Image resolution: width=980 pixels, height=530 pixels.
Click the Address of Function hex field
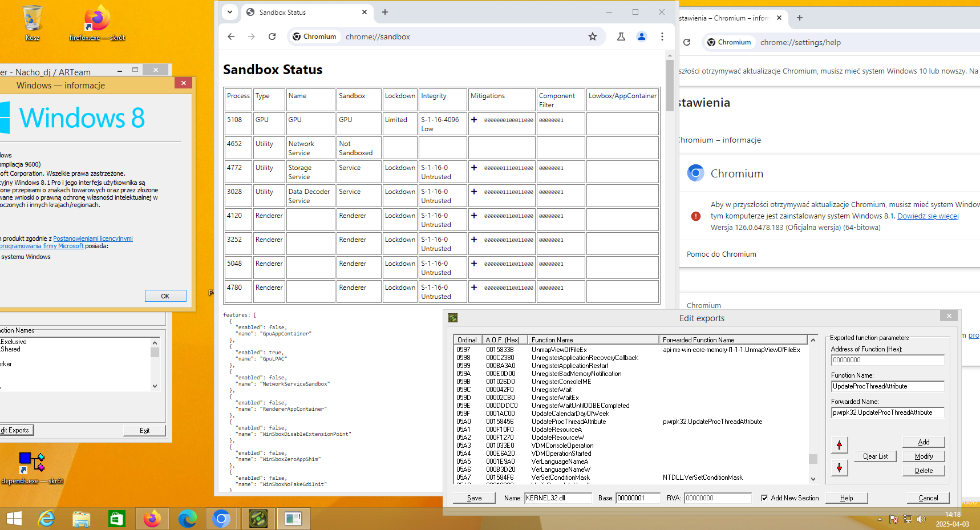click(888, 360)
